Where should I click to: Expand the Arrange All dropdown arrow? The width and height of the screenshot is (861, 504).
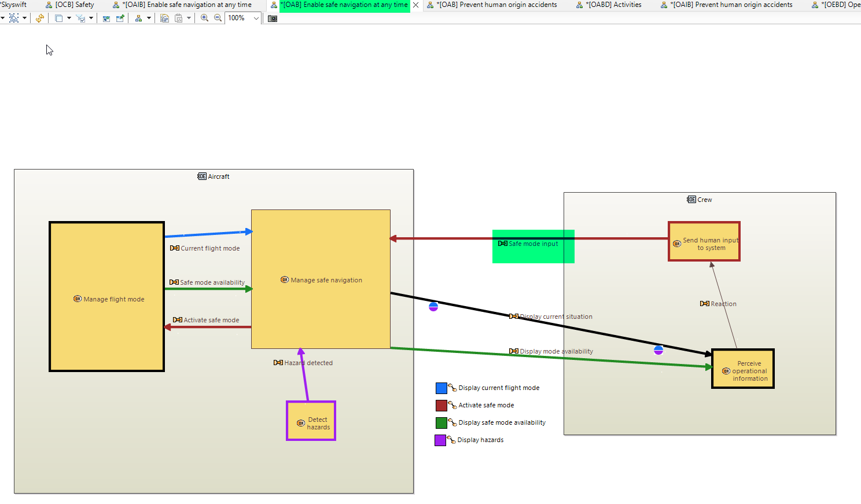[x=149, y=19]
